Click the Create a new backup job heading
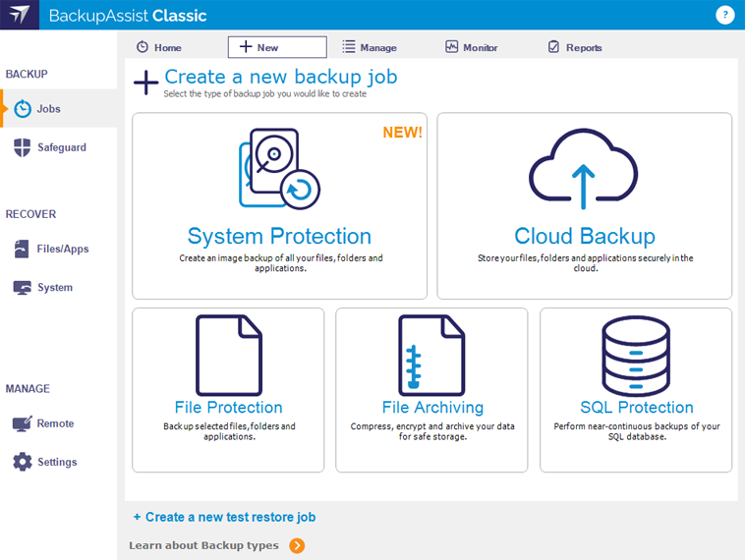This screenshot has width=745, height=560. click(281, 77)
